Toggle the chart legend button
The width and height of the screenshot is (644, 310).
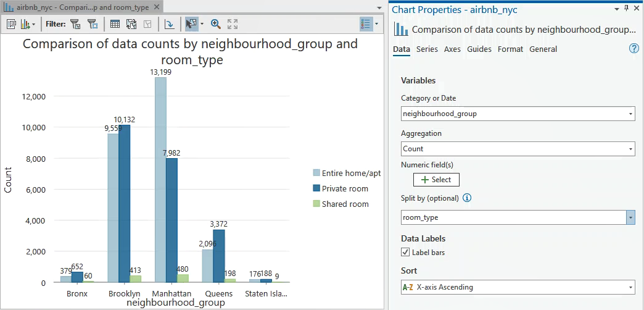click(366, 24)
